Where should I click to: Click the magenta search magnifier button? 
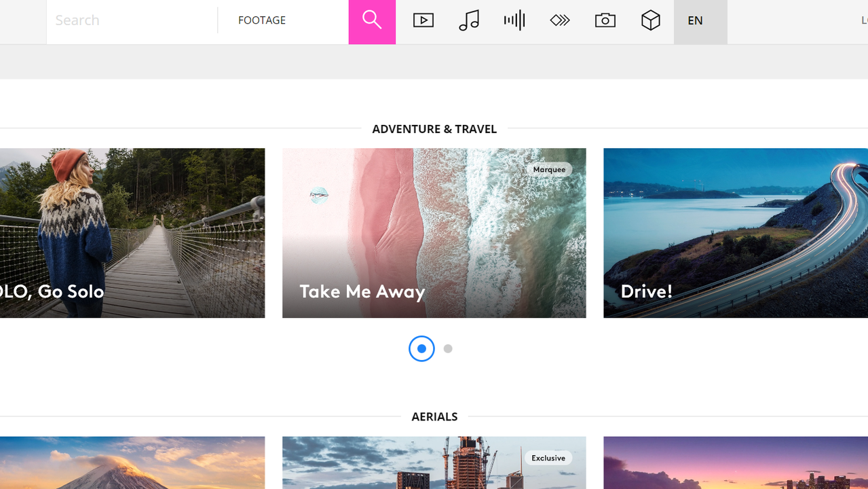[x=372, y=21]
